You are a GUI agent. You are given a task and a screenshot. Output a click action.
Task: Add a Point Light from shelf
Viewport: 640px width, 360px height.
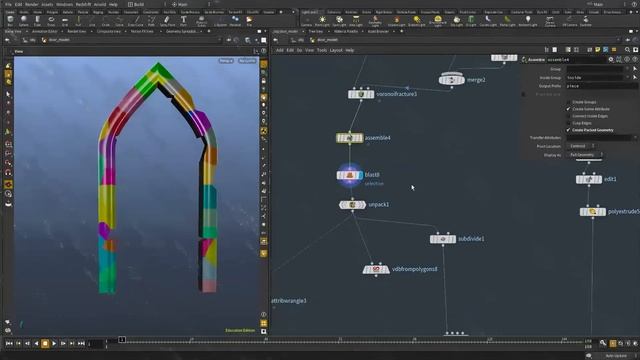click(x=322, y=21)
